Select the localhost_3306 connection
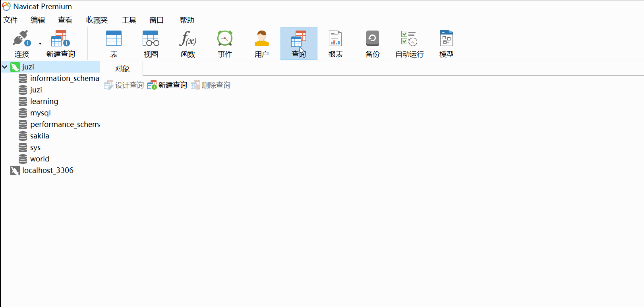This screenshot has width=644, height=307. coord(48,171)
